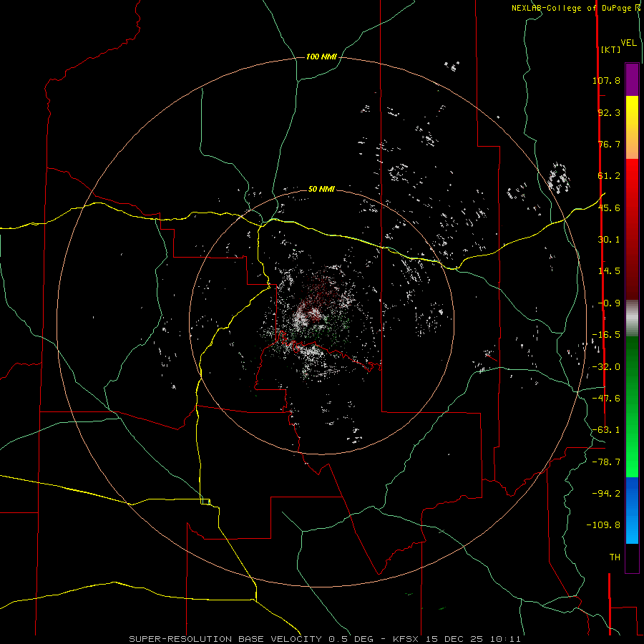Image resolution: width=644 pixels, height=644 pixels.
Task: Click the 61.2 legend value
Action: click(x=609, y=176)
